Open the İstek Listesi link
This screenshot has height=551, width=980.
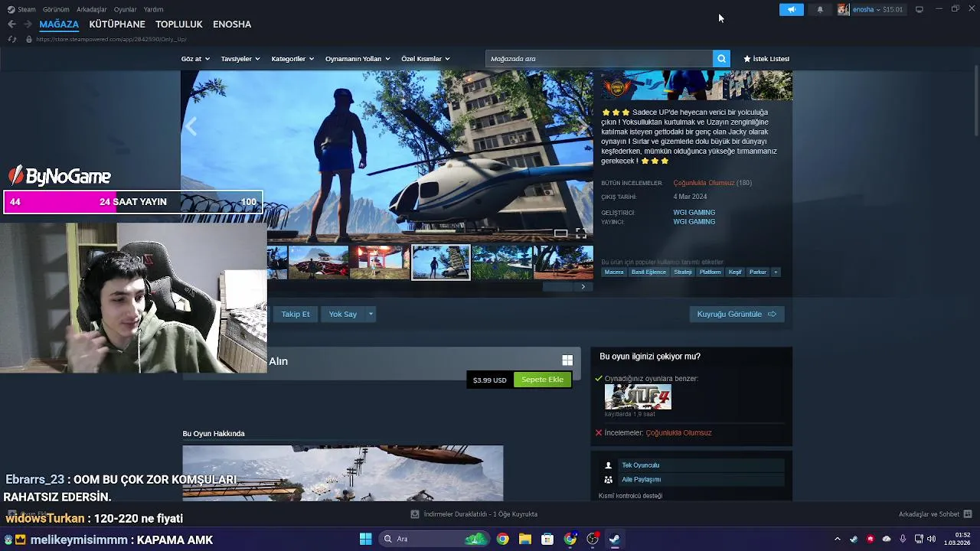(x=766, y=59)
